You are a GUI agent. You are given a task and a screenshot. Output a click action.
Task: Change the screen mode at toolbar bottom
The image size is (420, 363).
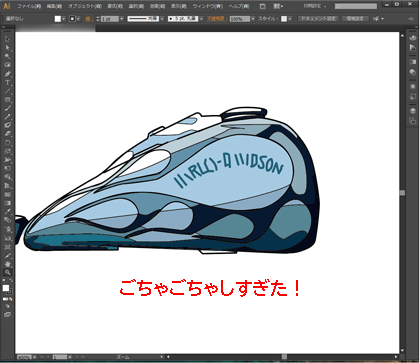coord(7,314)
